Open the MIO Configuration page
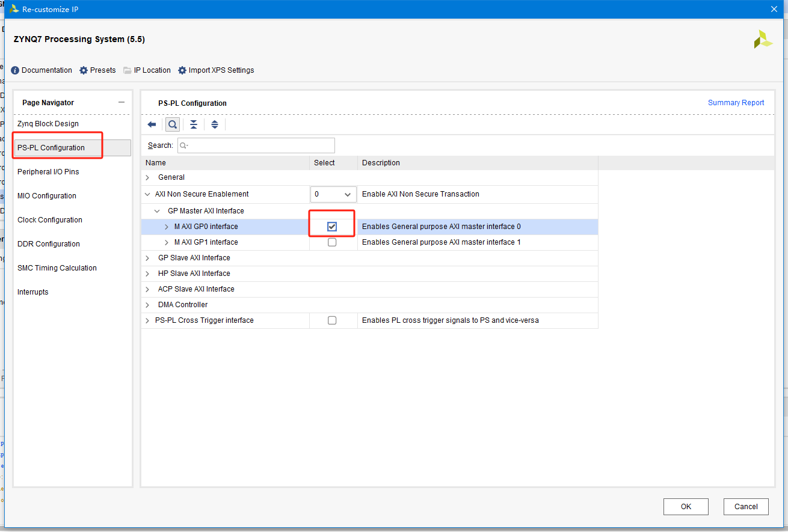 [x=47, y=196]
